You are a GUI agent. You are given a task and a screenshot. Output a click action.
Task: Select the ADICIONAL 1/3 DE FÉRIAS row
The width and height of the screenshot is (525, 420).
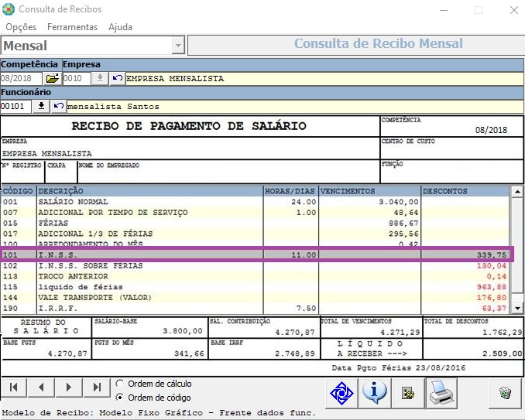point(256,234)
